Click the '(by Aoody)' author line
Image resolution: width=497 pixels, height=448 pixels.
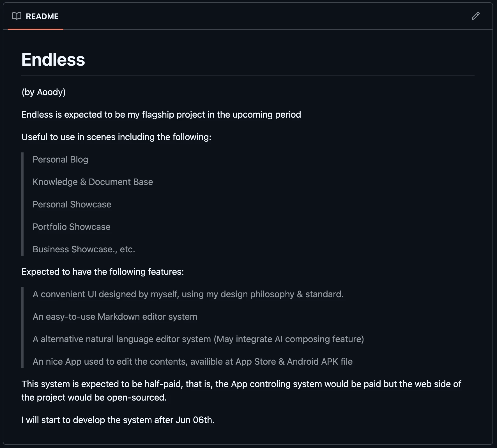[43, 92]
